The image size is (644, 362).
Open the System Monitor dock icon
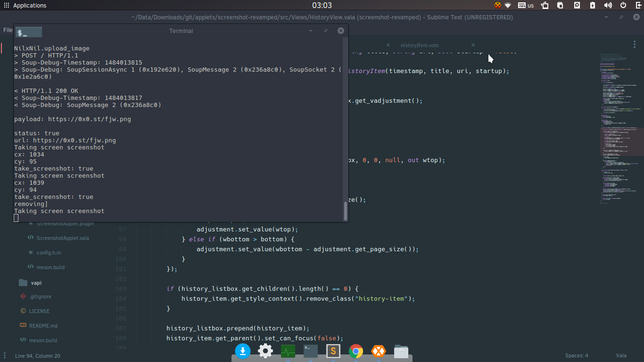[x=288, y=351]
